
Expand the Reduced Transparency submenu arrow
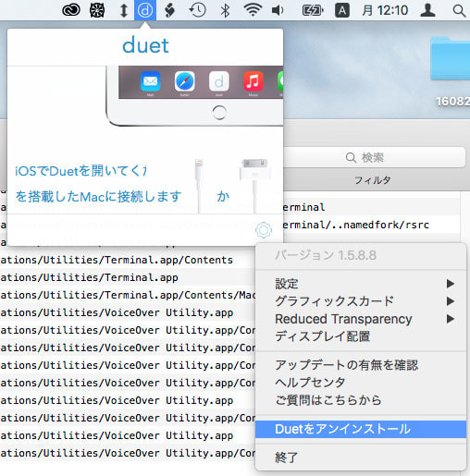451,319
